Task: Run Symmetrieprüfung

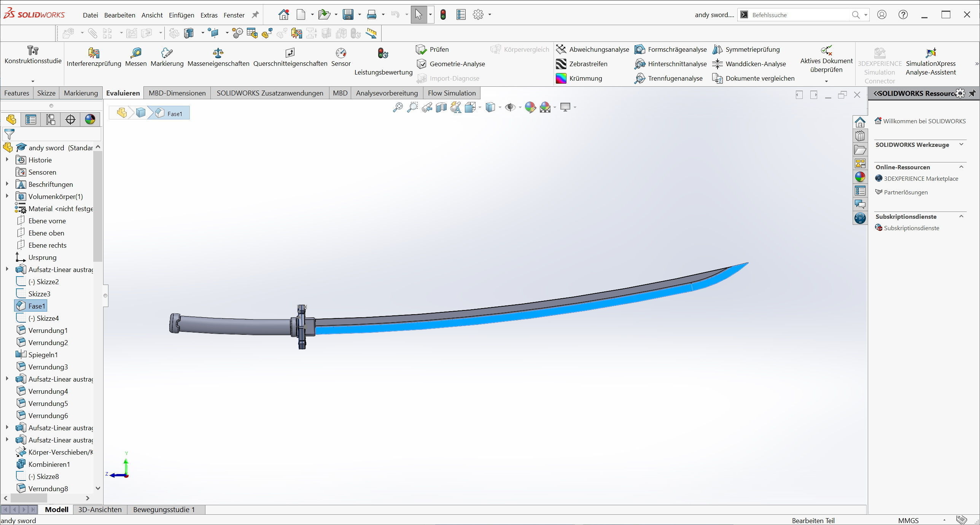Action: coord(746,49)
